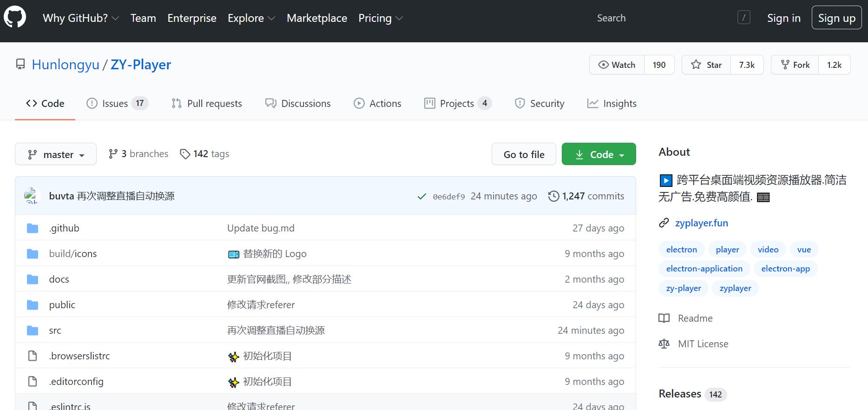Click the repository book icon beside Hunlongyu
Image resolution: width=868 pixels, height=410 pixels.
20,64
